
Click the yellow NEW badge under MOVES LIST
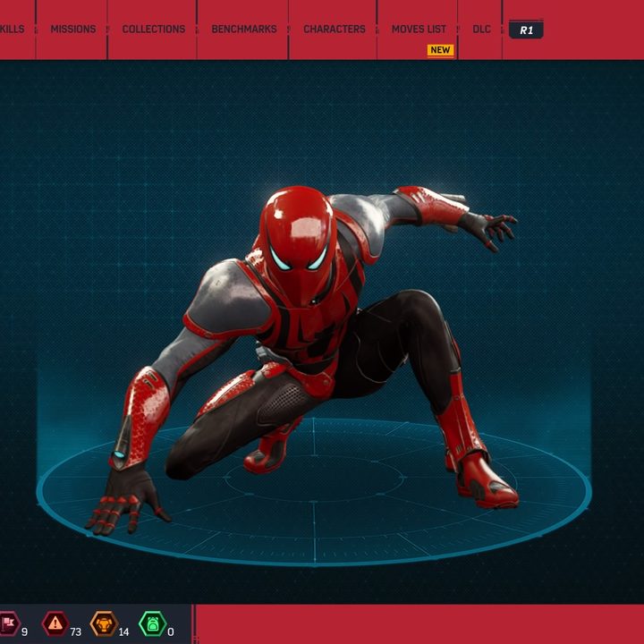click(x=440, y=50)
